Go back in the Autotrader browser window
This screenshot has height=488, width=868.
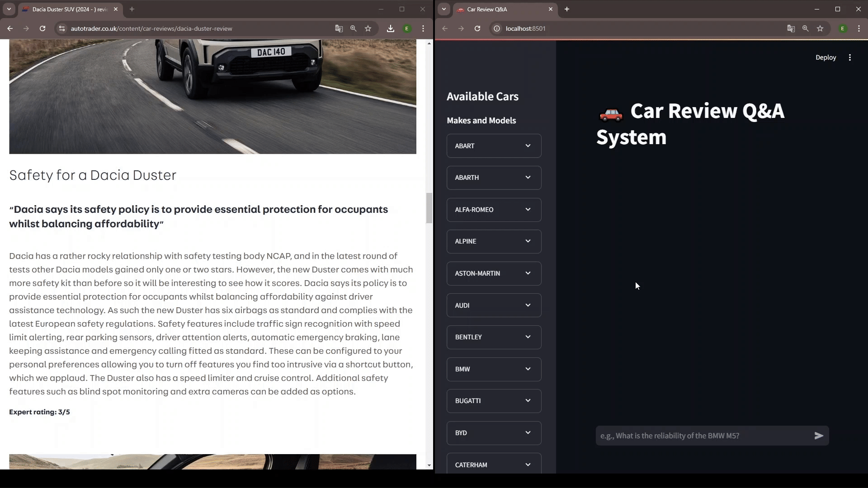click(x=10, y=28)
